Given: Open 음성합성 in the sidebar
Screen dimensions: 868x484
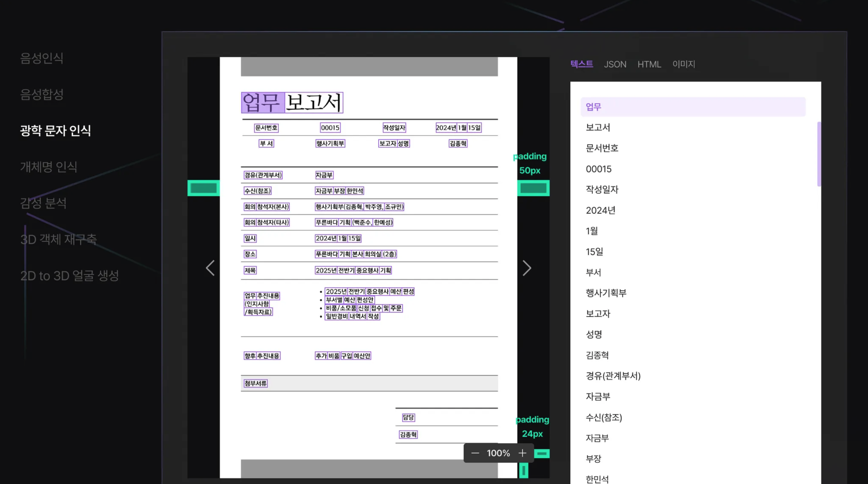Looking at the screenshot, I should coord(42,94).
